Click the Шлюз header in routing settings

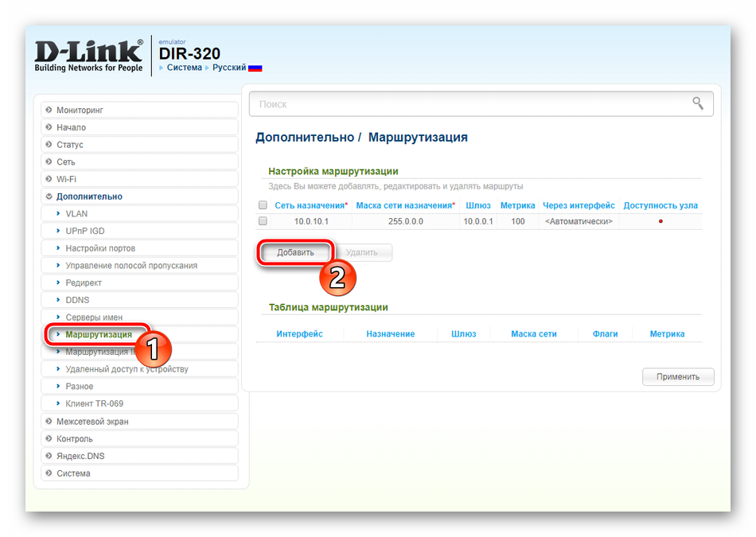[478, 205]
